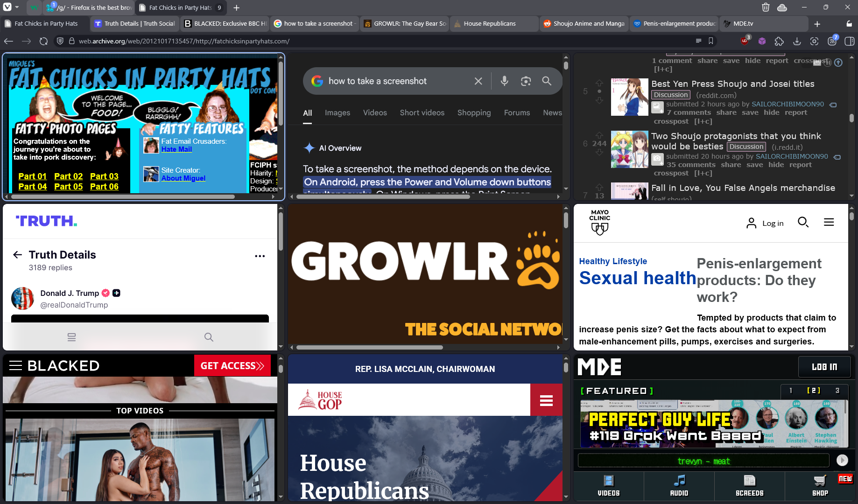
Task: Open uBlock Origin extension icon
Action: (745, 41)
